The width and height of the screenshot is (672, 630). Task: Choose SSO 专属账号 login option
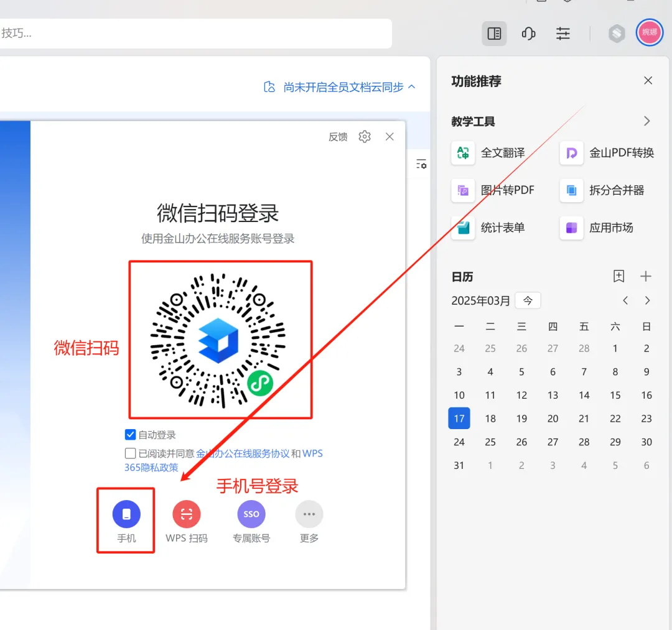click(251, 521)
